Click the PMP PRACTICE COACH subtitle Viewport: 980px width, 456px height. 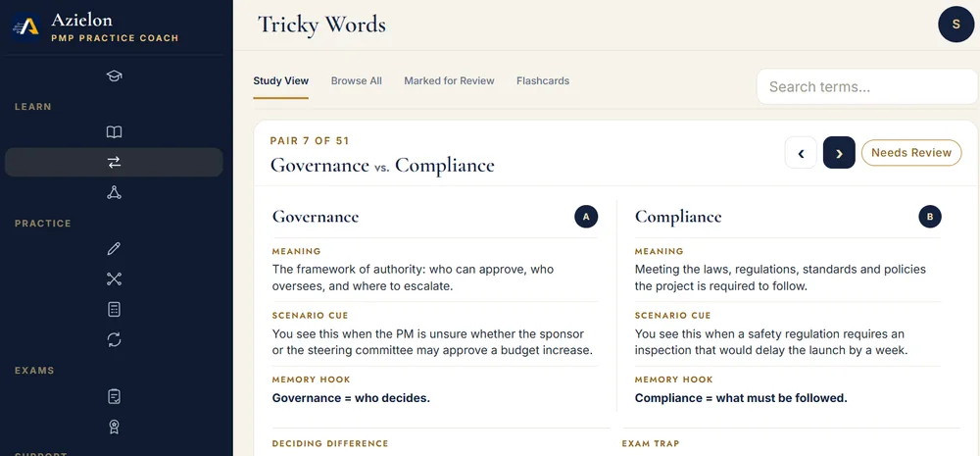pos(115,38)
